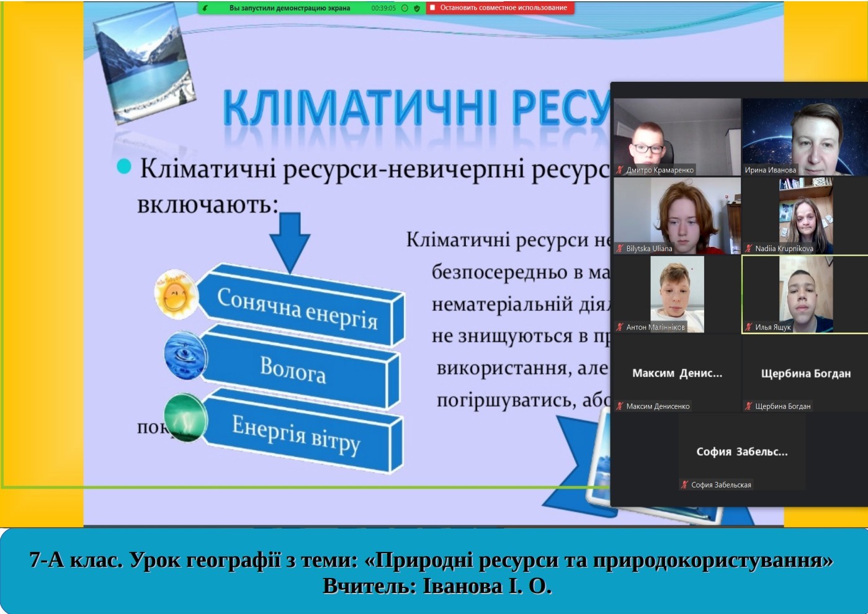Click the water drop icon beside Волога

185,355
